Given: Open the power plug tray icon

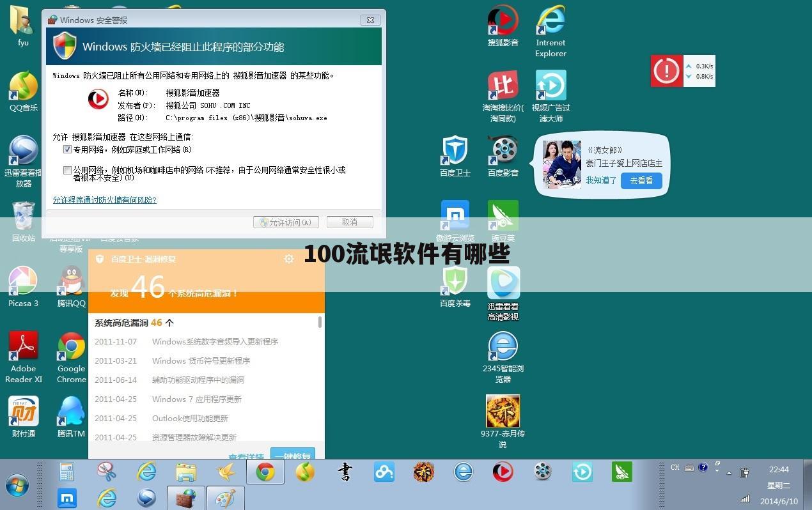Looking at the screenshot, I should pyautogui.click(x=744, y=473).
